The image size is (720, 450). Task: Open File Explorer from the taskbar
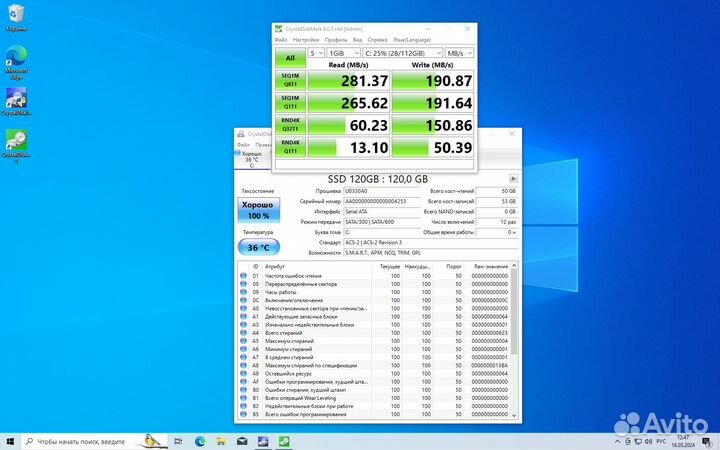click(x=221, y=441)
